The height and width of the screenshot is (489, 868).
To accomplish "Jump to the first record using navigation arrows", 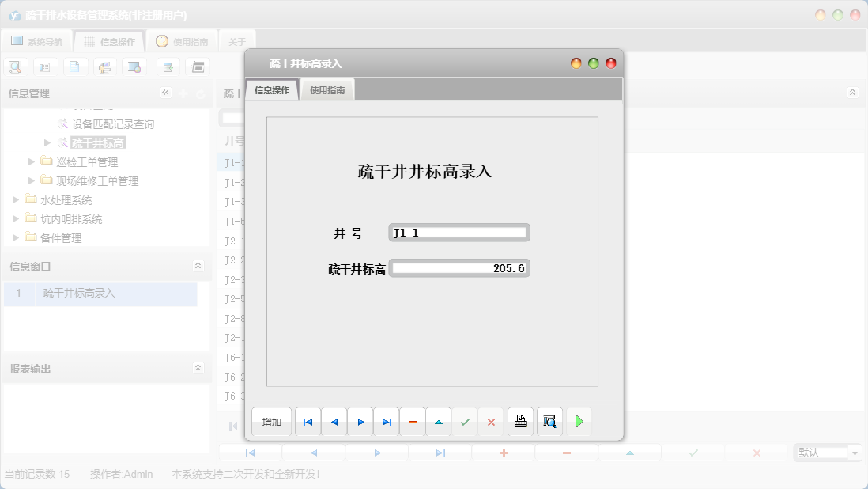I will (308, 422).
